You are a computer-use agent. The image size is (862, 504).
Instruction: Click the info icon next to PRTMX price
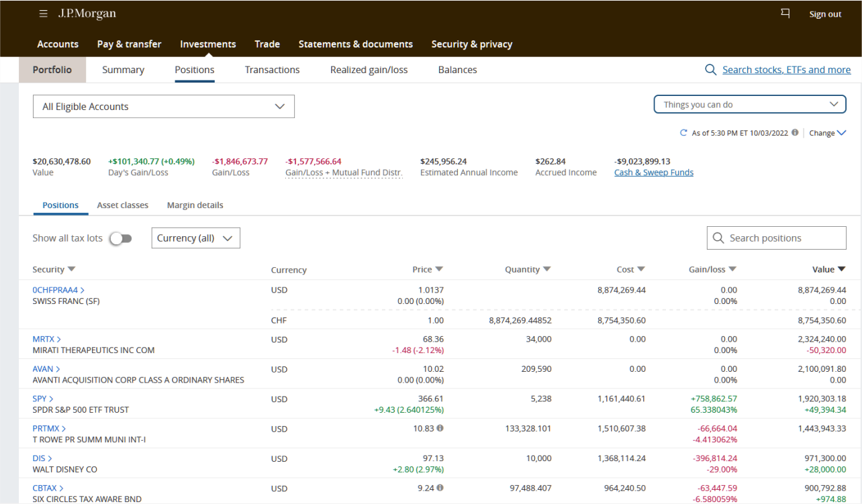(440, 428)
